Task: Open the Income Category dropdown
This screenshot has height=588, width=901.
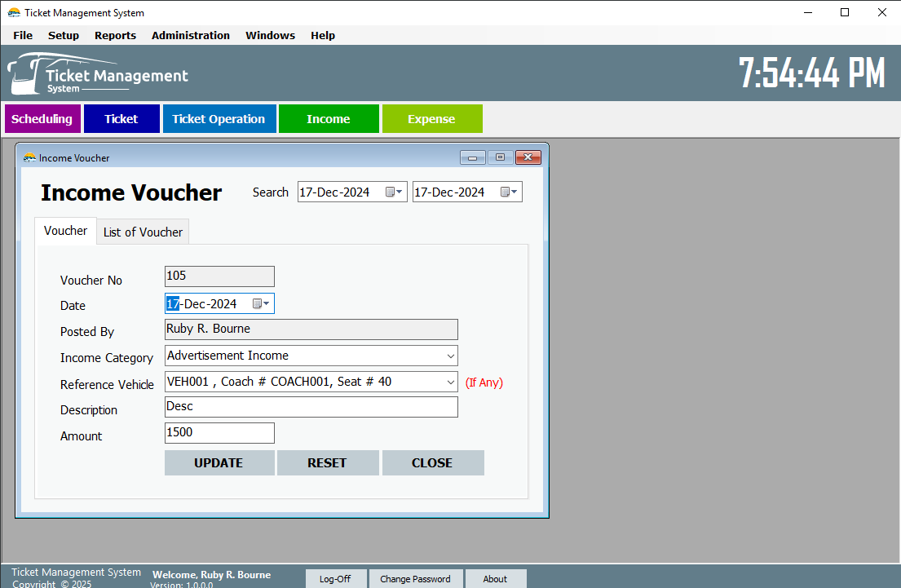Action: [449, 355]
